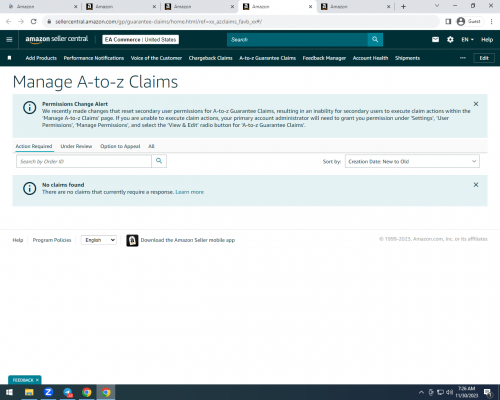Open the settings gear icon

450,39
